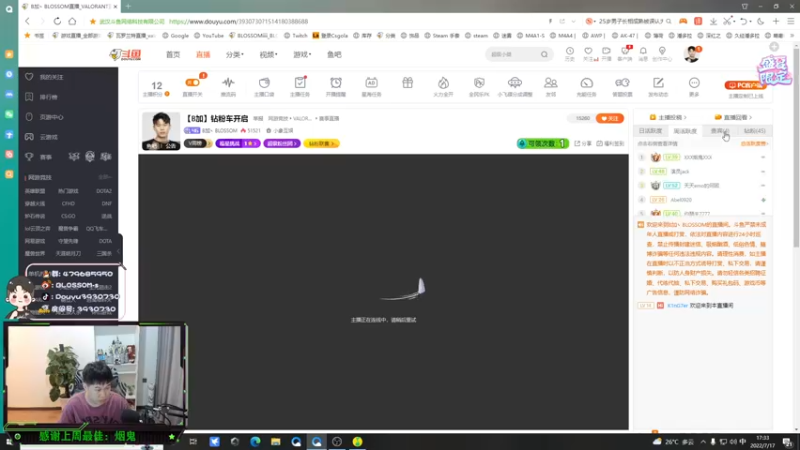Viewport: 800px width, 450px height.
Task: Open the lightbulb creator center icon
Action: pyautogui.click(x=662, y=51)
